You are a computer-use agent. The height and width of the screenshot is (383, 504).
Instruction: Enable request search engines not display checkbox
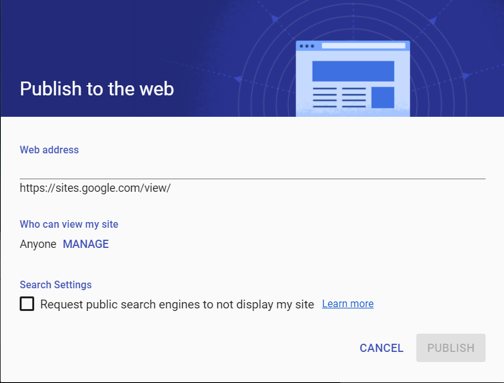27,304
